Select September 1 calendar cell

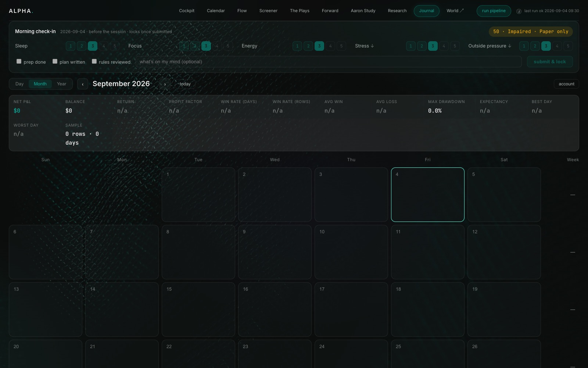pyautogui.click(x=198, y=195)
